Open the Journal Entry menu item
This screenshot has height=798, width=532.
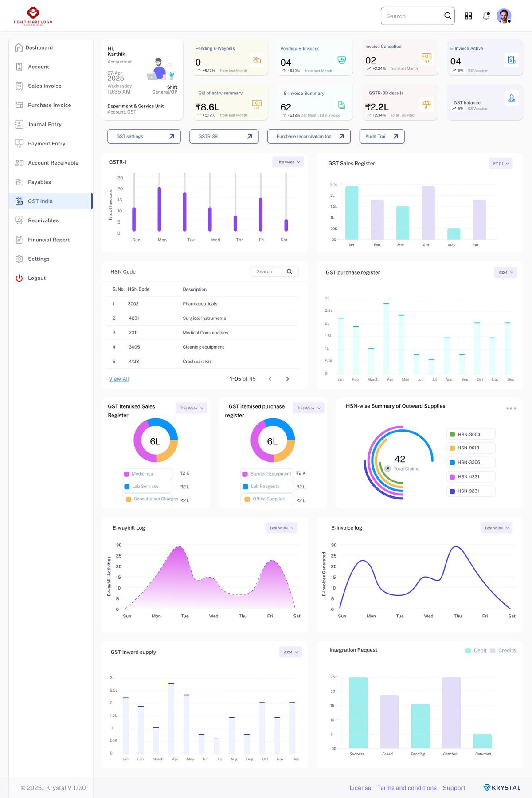pos(51,124)
